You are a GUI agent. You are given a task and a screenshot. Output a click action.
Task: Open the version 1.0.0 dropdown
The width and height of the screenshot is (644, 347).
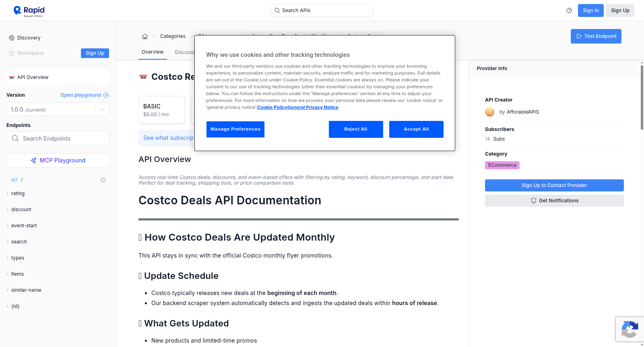[x=58, y=110]
